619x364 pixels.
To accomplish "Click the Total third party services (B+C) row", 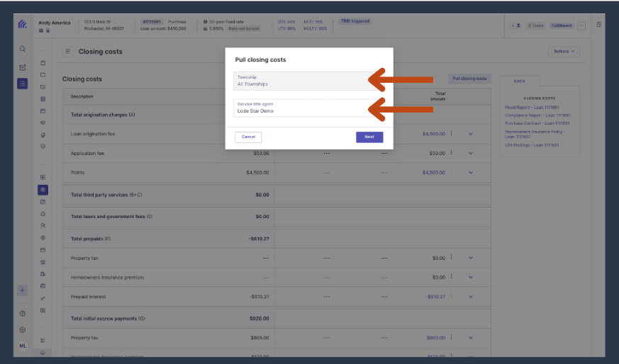I will (277, 195).
